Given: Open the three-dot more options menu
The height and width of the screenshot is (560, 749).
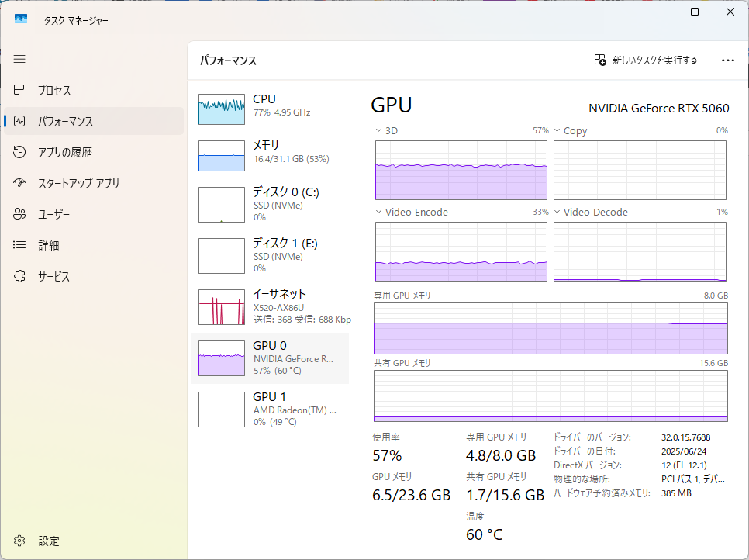Looking at the screenshot, I should pyautogui.click(x=727, y=60).
